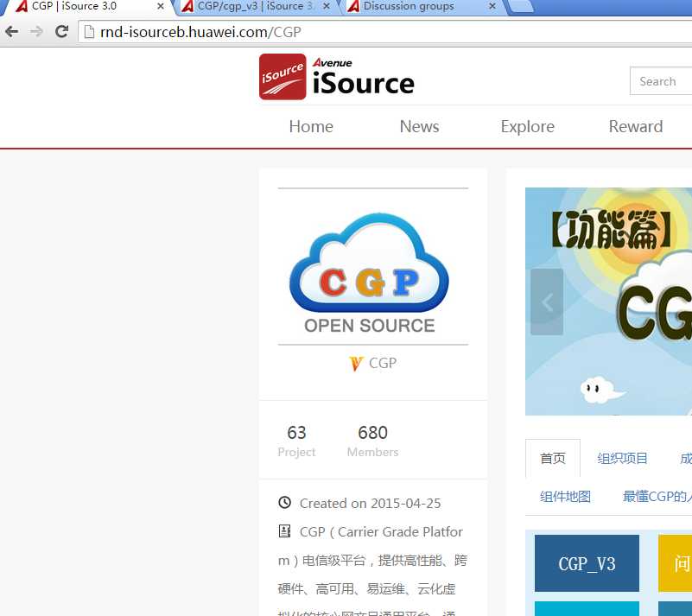692x616 pixels.
Task: Close the CGP | iSource 3.0 tab
Action: 161,6
